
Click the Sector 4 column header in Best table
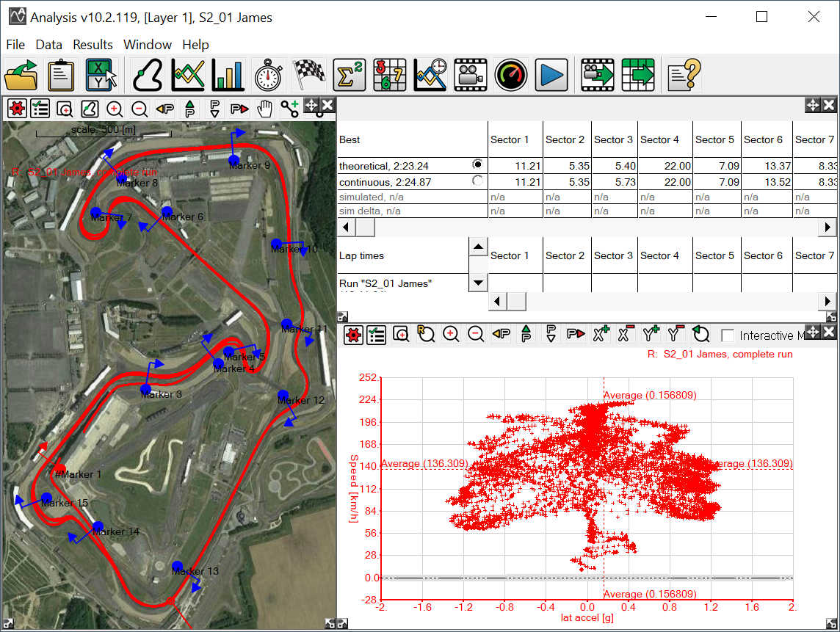coord(659,139)
